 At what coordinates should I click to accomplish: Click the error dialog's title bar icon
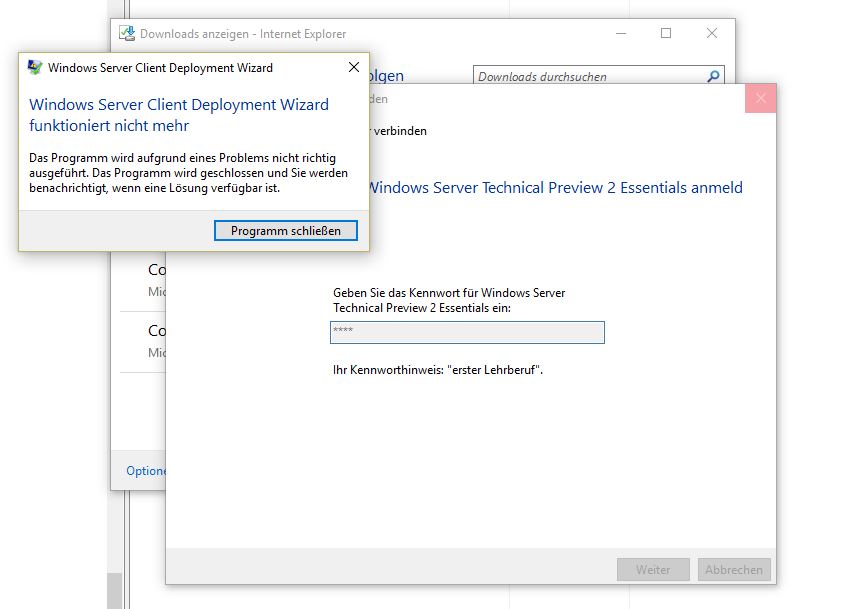35,68
